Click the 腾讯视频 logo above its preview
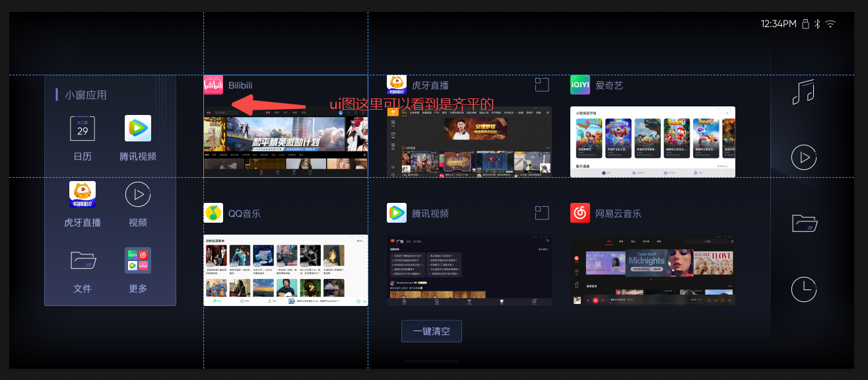The image size is (868, 380). [397, 213]
